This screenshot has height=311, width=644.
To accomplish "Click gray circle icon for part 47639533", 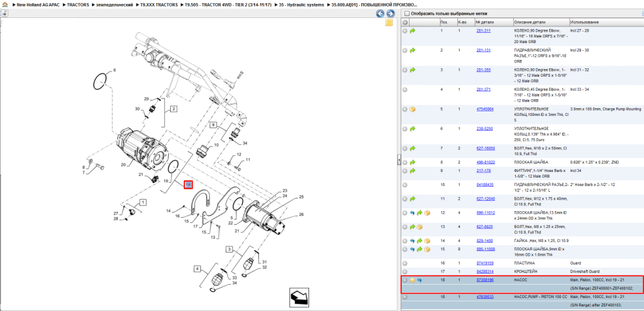I will (405, 297).
